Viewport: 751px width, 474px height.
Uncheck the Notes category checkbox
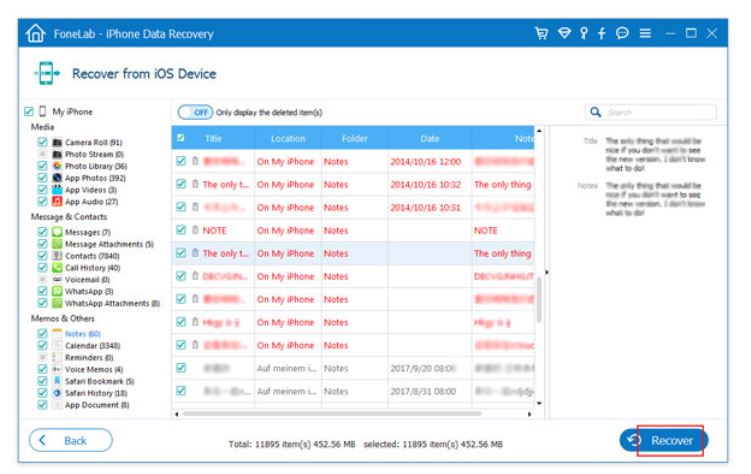point(42,334)
